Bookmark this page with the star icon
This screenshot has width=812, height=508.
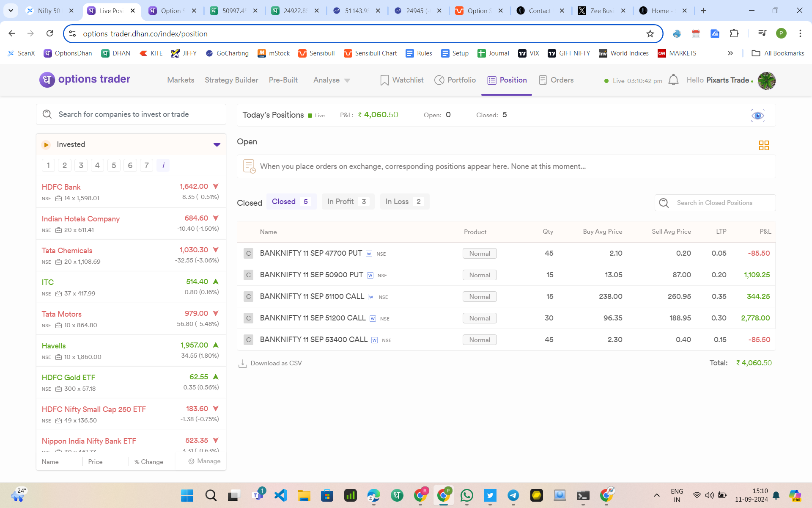coord(650,33)
